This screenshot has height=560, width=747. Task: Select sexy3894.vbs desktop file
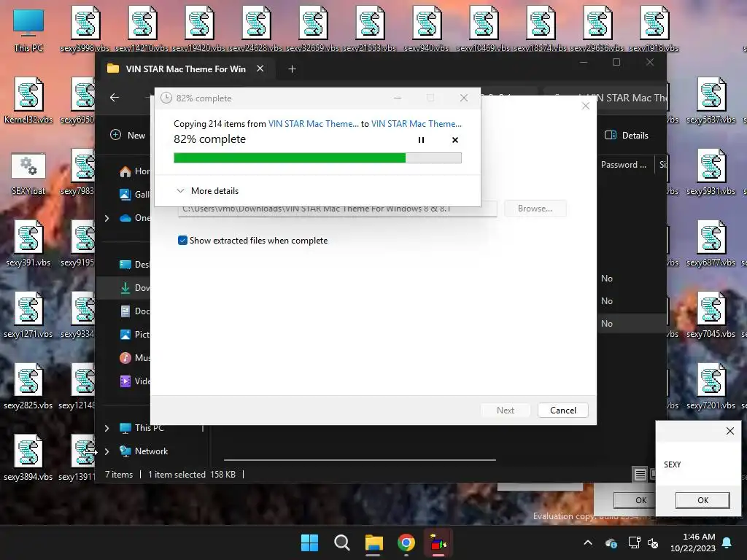pos(28,458)
